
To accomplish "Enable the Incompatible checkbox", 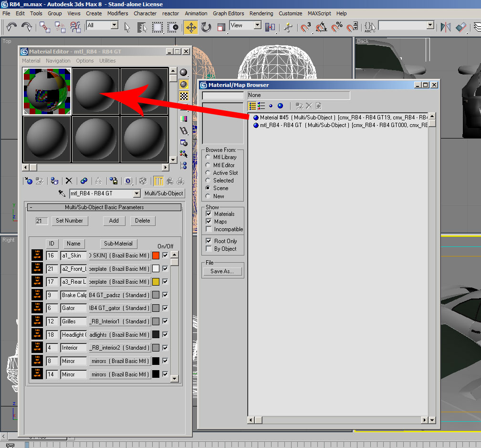I will (209, 229).
